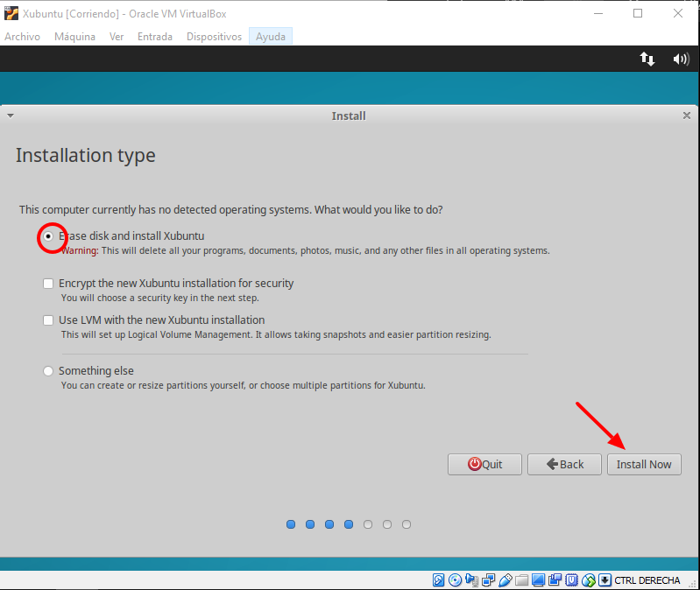Click the hard disk activity status icon
700x590 pixels.
[x=438, y=579]
